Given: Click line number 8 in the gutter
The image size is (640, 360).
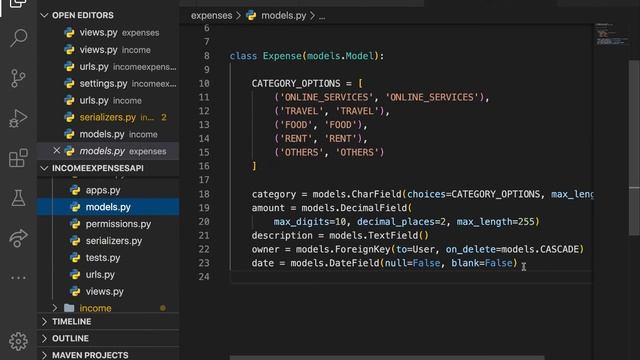Looking at the screenshot, I should click(207, 56).
